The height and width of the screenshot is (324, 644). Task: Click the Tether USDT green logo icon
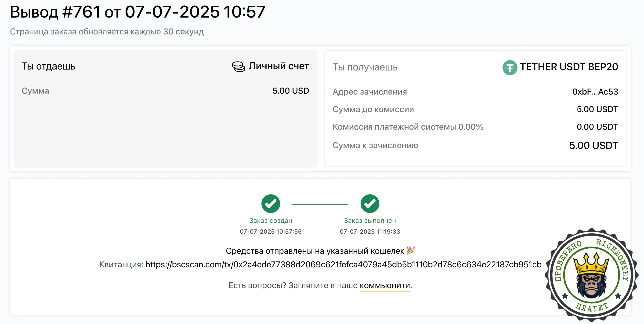(510, 68)
